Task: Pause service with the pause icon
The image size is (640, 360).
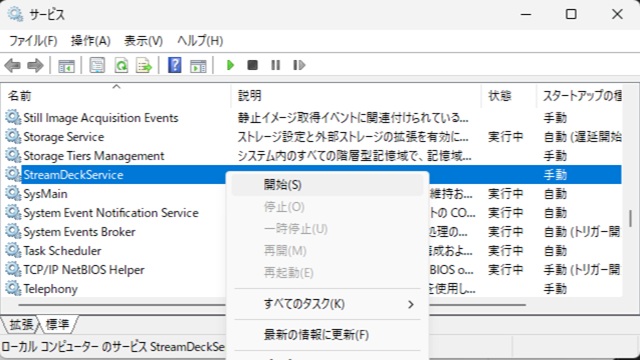Action: [x=276, y=65]
